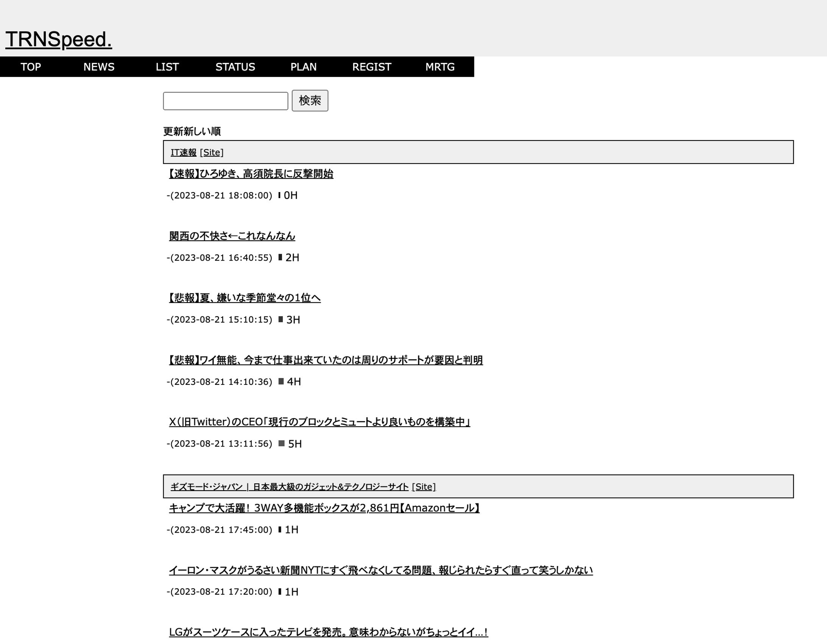Open the NEWS menu item

(99, 67)
